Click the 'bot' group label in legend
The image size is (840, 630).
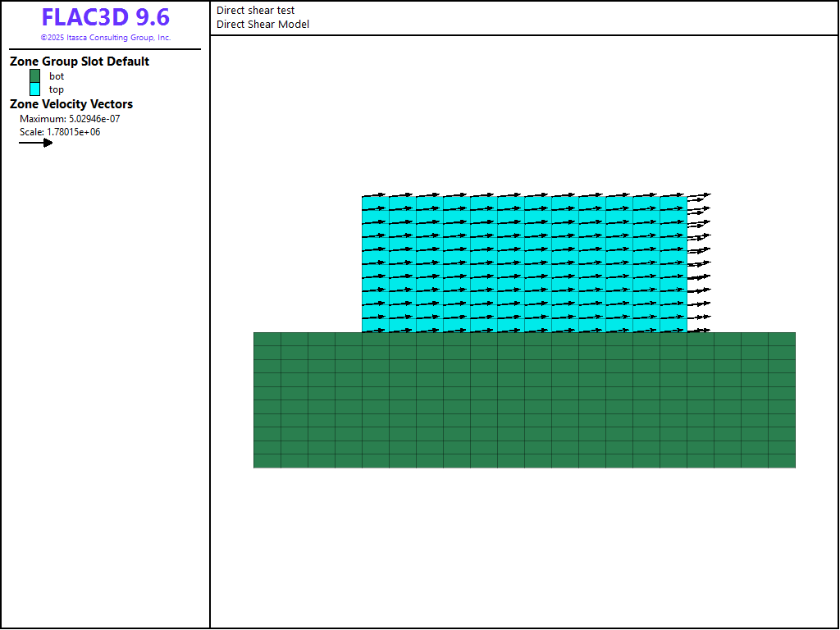[57, 76]
